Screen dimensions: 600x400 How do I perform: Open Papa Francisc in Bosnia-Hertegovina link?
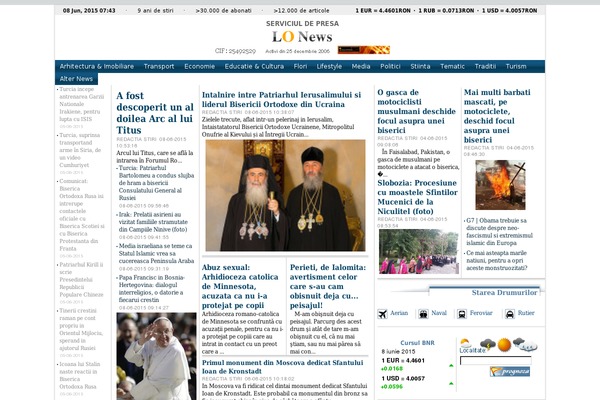[x=152, y=288]
